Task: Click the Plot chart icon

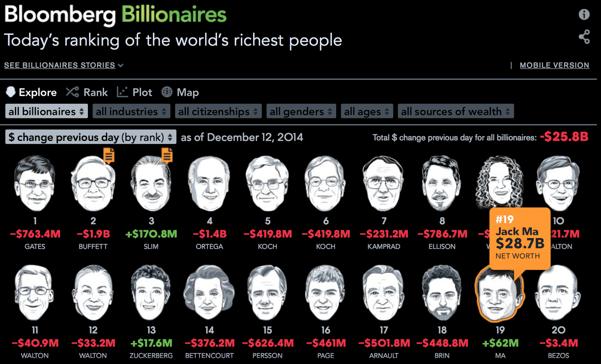Action: click(122, 92)
